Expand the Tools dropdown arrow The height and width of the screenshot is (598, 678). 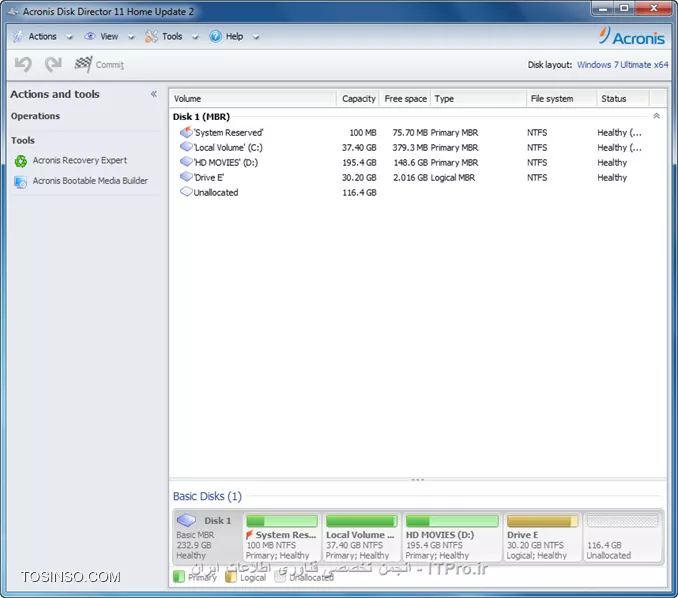pos(195,37)
